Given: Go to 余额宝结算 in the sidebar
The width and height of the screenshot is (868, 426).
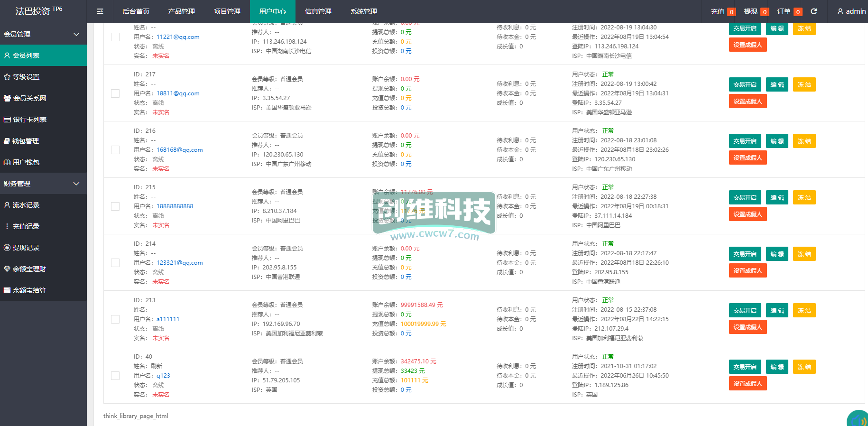Looking at the screenshot, I should coord(43,290).
